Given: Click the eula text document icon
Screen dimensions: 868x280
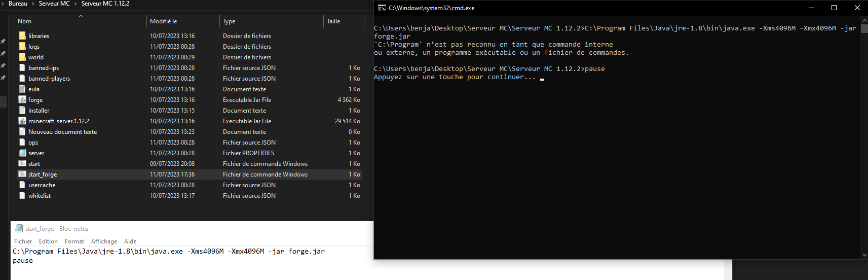Looking at the screenshot, I should click(x=22, y=89).
